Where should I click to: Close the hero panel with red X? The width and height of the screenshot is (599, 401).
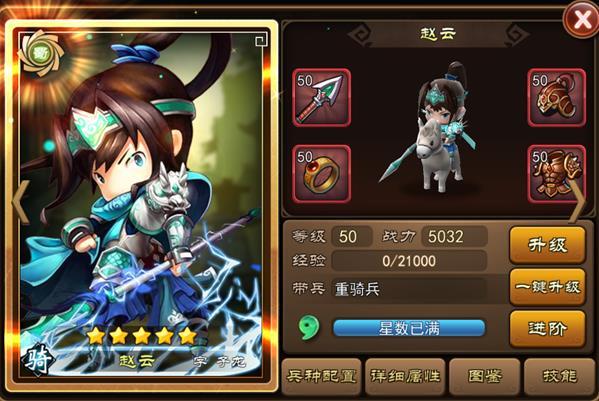pos(581,19)
